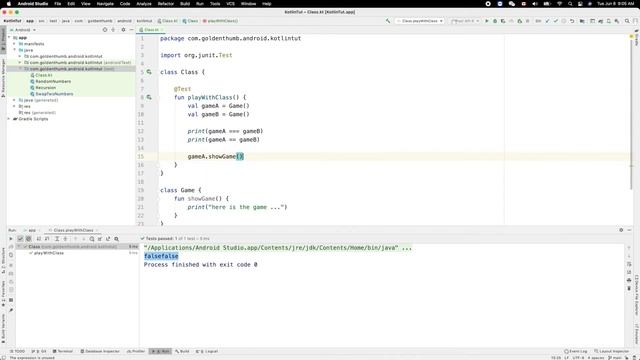Expand the manifests folder
The image size is (640, 360).
pos(14,44)
